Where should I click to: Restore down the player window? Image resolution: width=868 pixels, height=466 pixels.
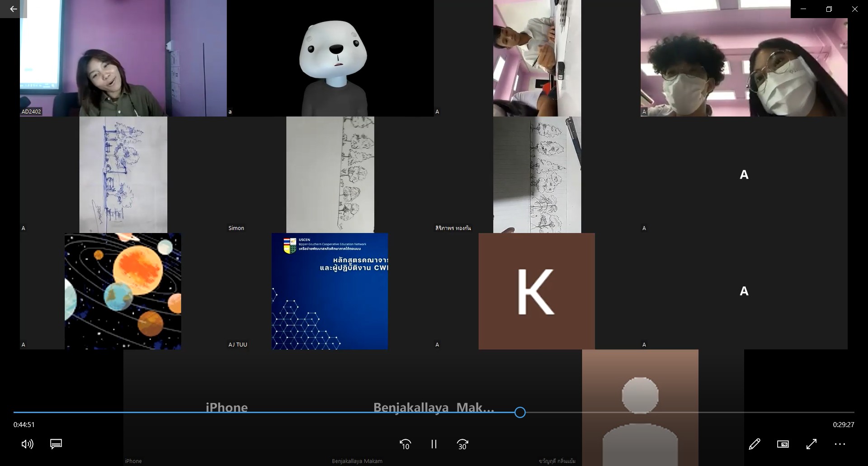point(829,9)
